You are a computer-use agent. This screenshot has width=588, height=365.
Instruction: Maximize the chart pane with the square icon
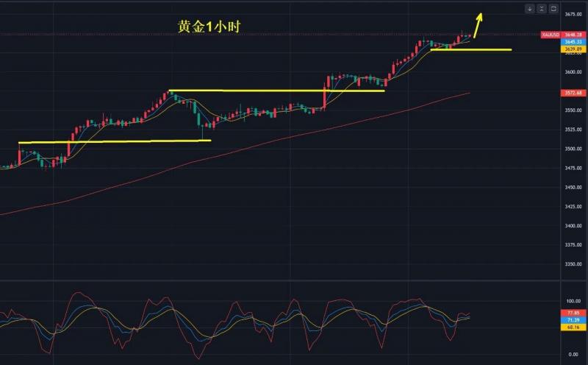click(x=553, y=9)
